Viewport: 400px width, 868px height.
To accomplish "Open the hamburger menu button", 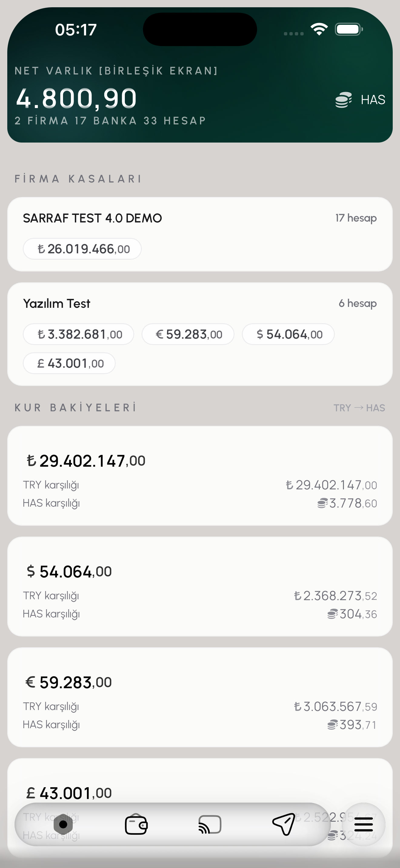I will pyautogui.click(x=364, y=824).
